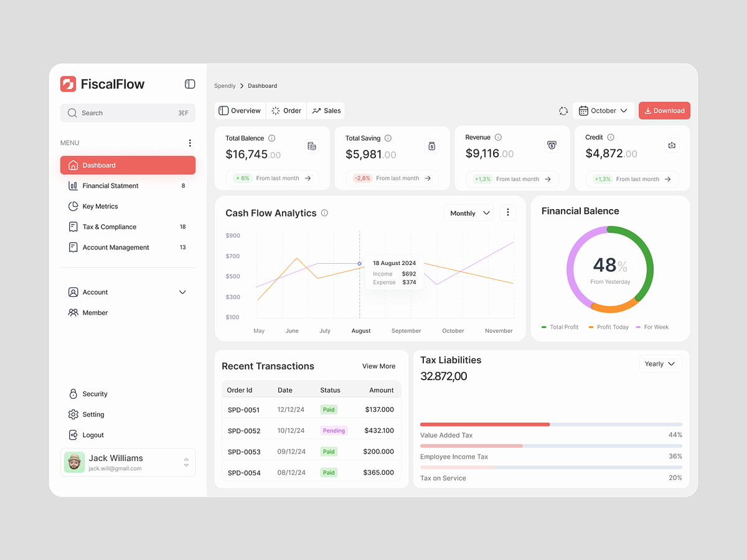Open the Yearly Tax Liabilities dropdown

click(660, 364)
